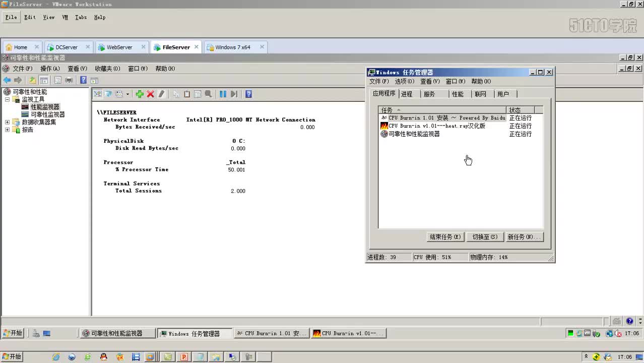Select CPU Burn-in 1.01 安装 task row

click(x=461, y=118)
